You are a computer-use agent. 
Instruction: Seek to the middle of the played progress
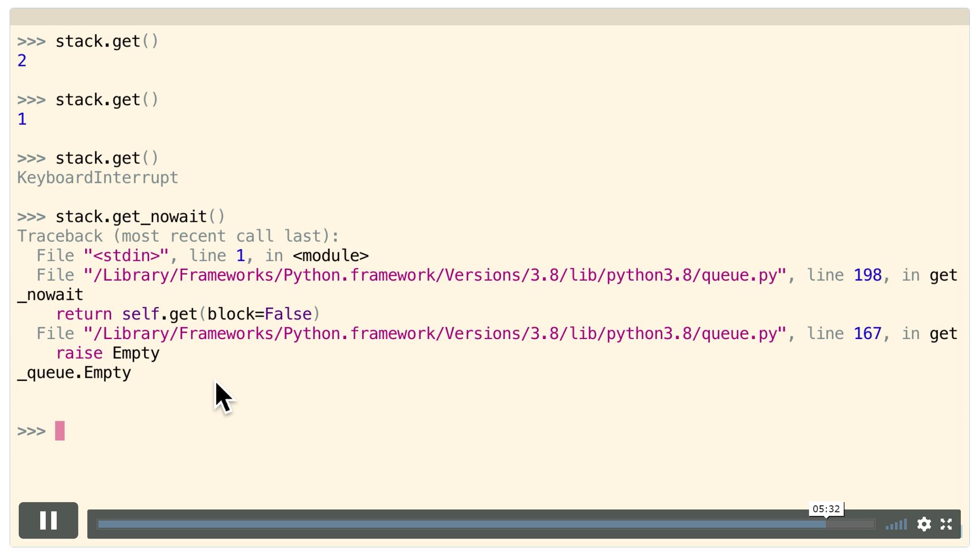click(x=461, y=524)
